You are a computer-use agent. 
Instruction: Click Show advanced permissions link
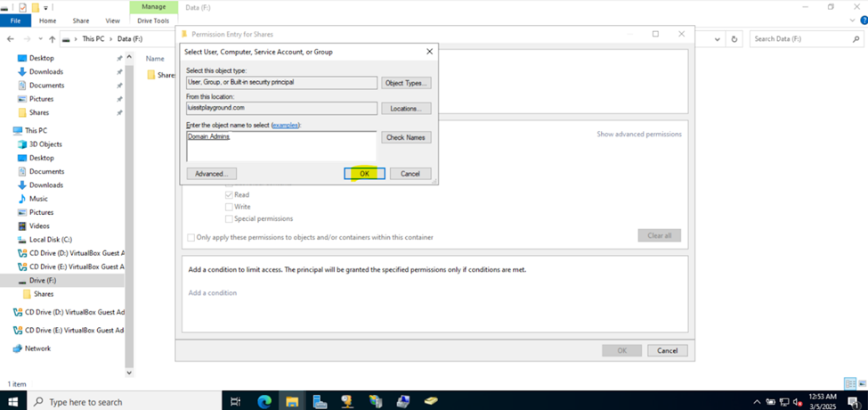[639, 134]
